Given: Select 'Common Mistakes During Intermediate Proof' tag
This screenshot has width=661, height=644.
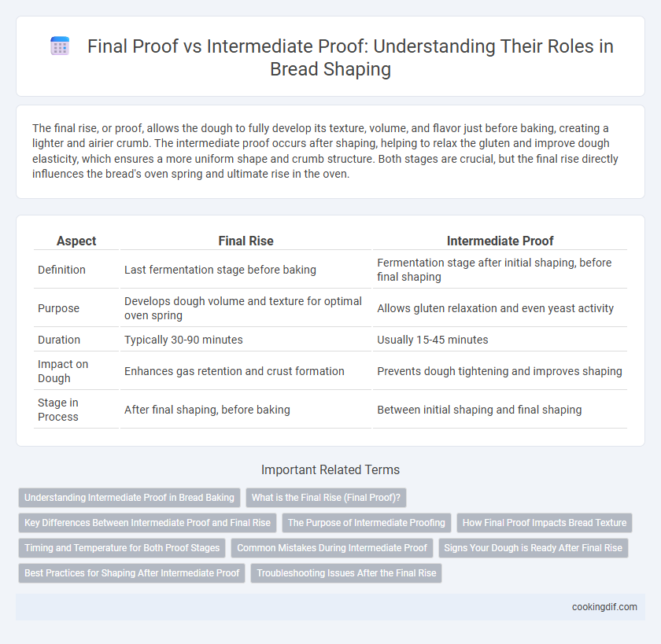Looking at the screenshot, I should point(332,548).
